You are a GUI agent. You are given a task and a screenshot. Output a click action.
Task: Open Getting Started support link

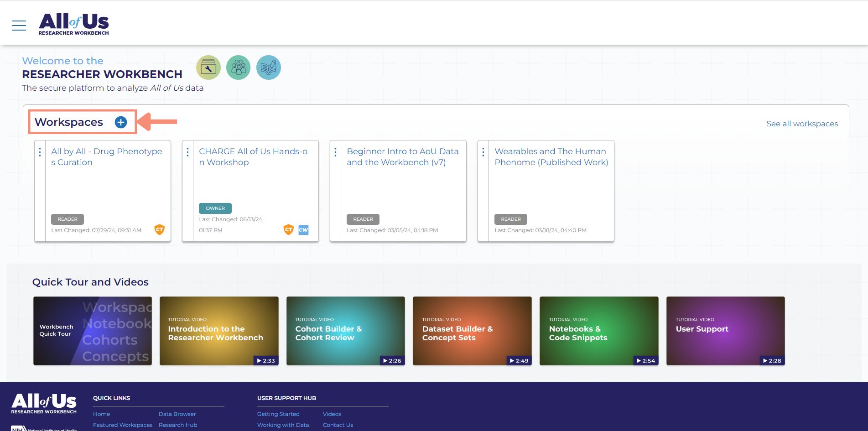278,414
